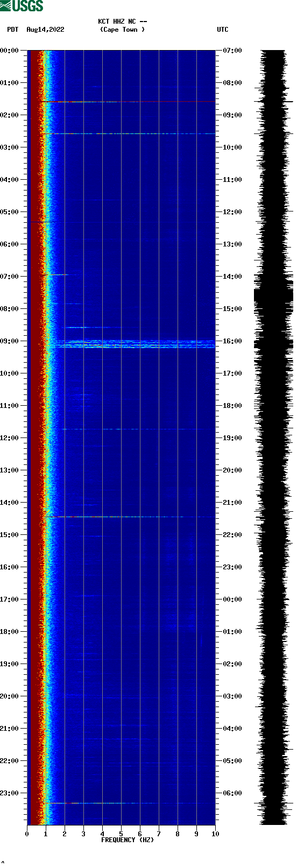Click the 'PDT' timezone label
297x868 pixels.
[x=13, y=30]
